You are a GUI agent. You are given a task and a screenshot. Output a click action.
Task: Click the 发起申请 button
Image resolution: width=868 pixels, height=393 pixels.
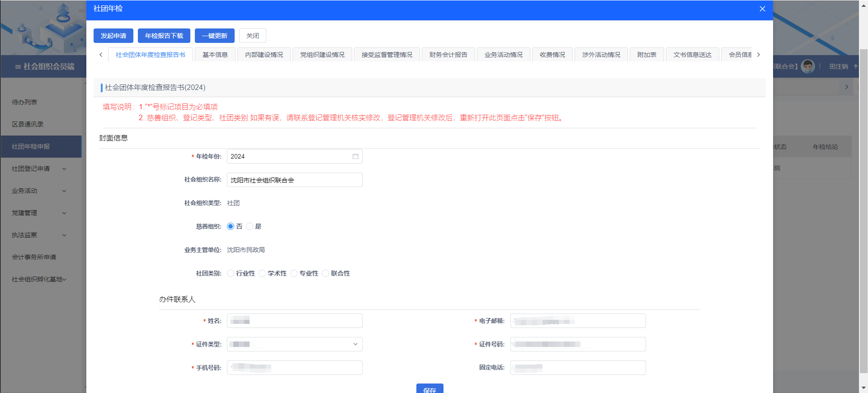[113, 36]
